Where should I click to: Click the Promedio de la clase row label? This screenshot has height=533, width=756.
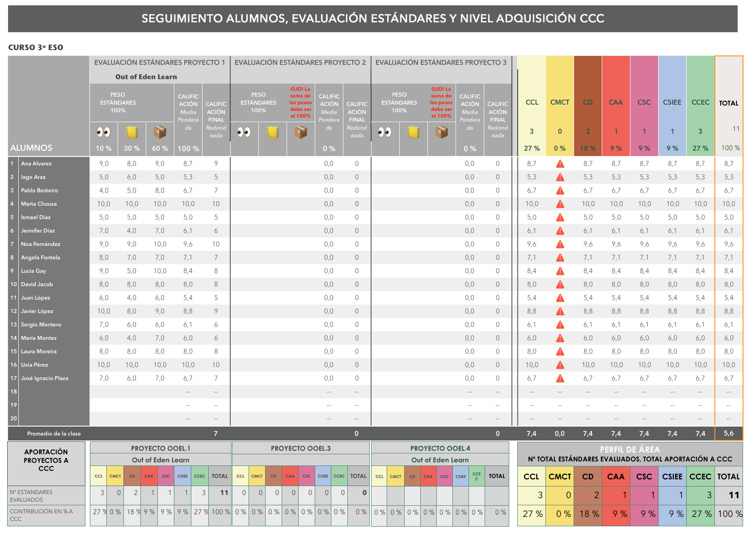tap(54, 434)
